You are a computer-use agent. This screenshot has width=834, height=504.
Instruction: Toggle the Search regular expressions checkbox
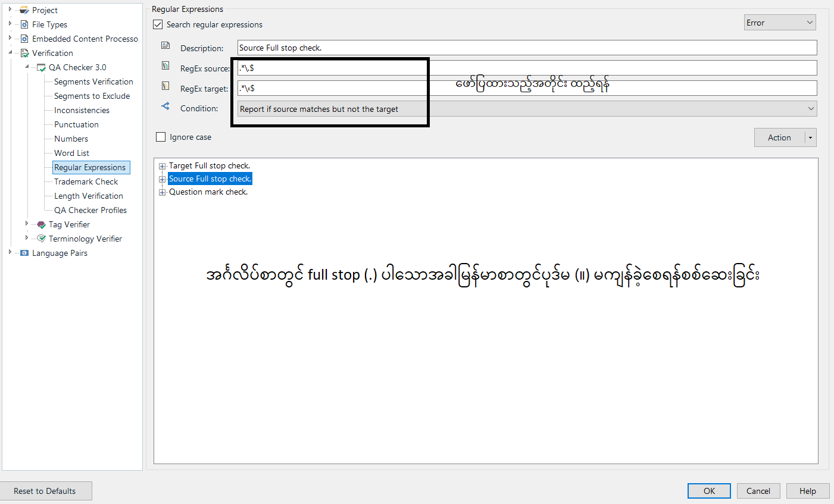click(x=158, y=24)
